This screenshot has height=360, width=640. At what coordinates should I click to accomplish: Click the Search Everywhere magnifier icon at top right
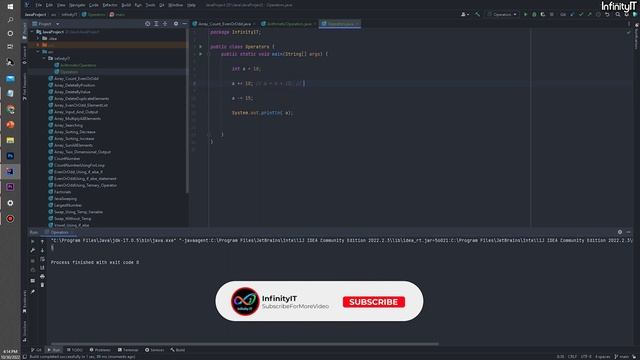coord(618,14)
